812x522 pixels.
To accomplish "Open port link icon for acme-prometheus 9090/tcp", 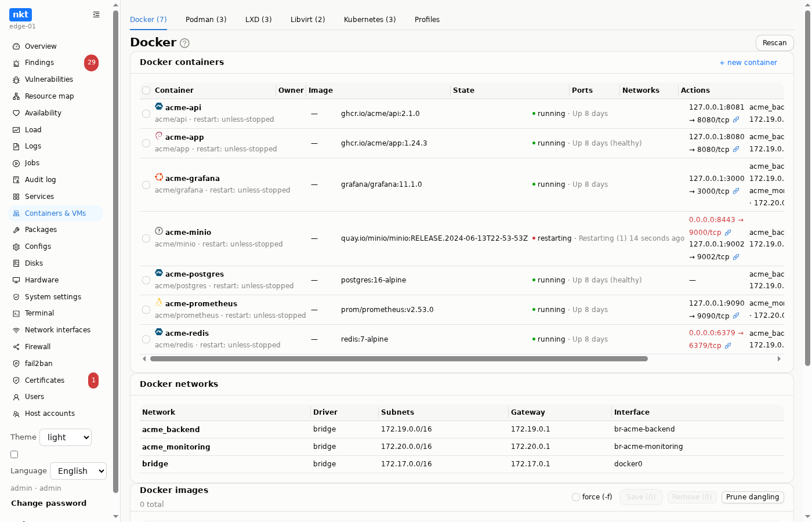I will (x=736, y=316).
